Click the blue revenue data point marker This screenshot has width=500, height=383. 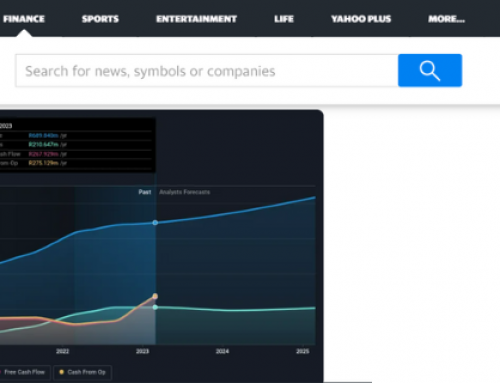(155, 223)
